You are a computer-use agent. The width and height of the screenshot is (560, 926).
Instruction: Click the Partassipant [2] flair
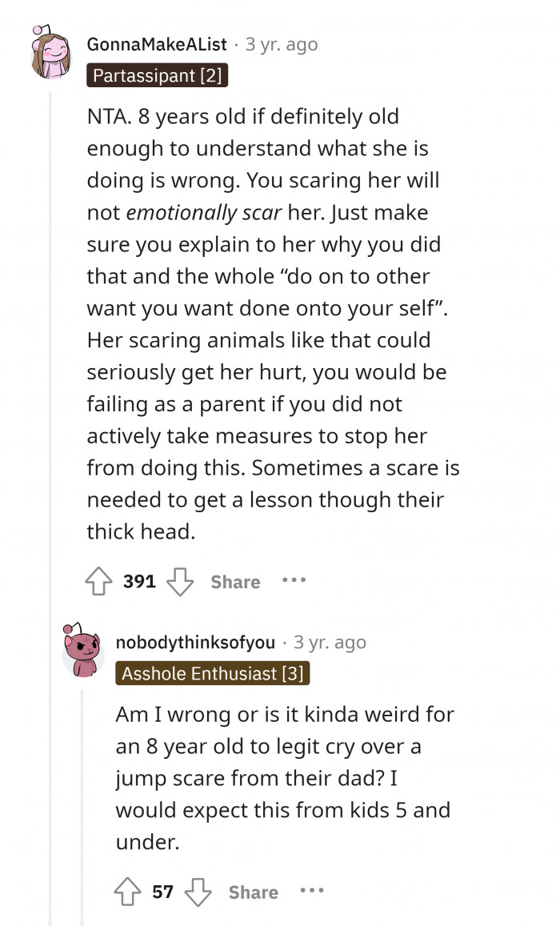(157, 76)
